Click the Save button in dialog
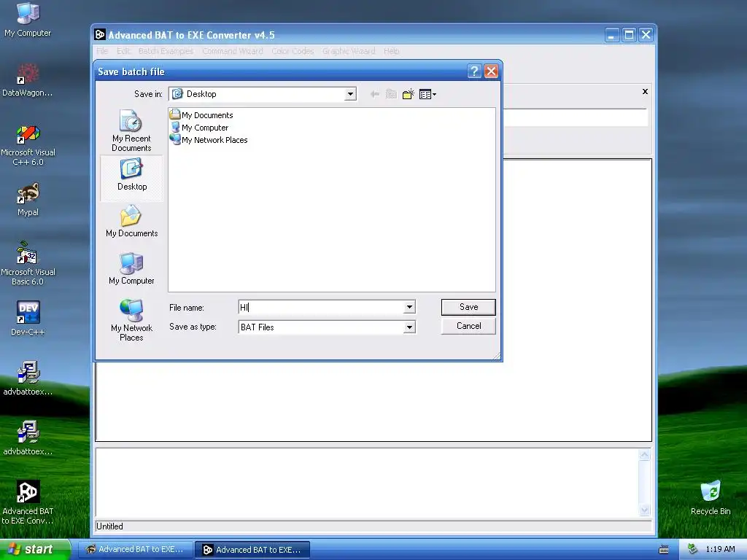 click(x=468, y=307)
